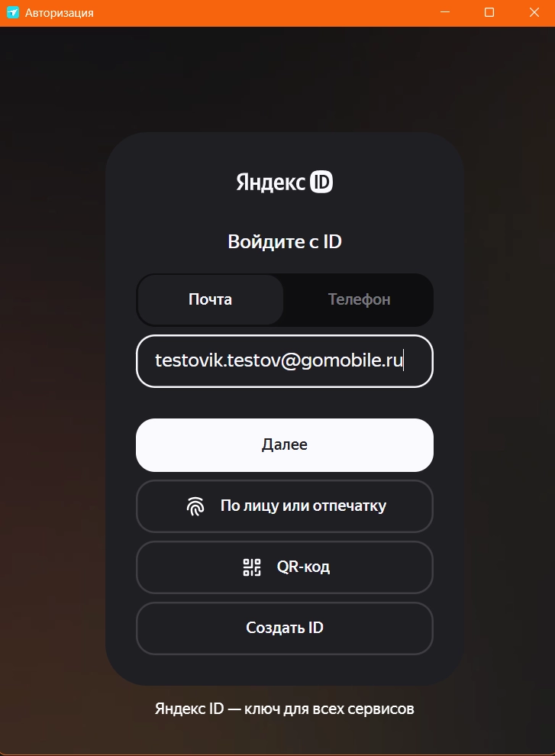Choose the По лицу или отпечатку label

(303, 506)
